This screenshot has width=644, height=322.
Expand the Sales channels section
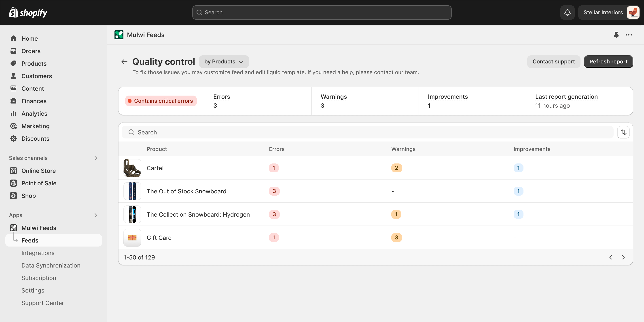pos(95,158)
